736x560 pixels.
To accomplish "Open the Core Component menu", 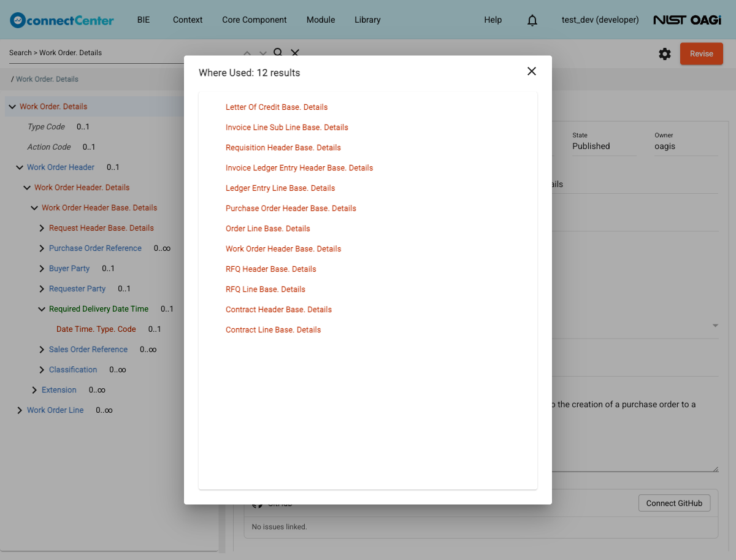I will click(255, 20).
